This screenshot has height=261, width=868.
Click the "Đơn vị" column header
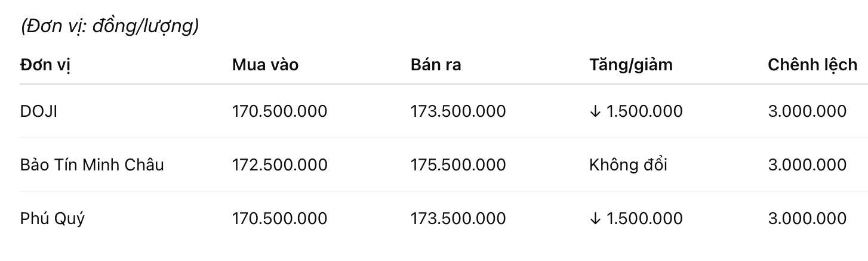pyautogui.click(x=45, y=64)
